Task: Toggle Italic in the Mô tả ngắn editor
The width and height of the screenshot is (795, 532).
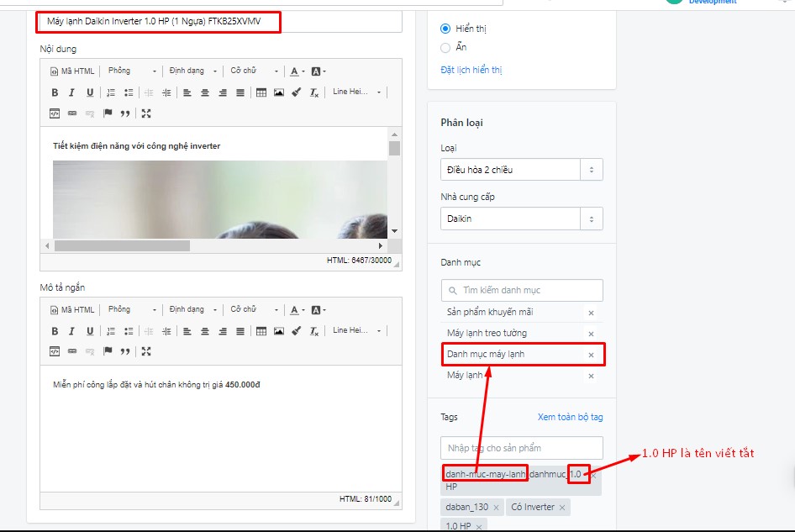Action: [x=71, y=331]
